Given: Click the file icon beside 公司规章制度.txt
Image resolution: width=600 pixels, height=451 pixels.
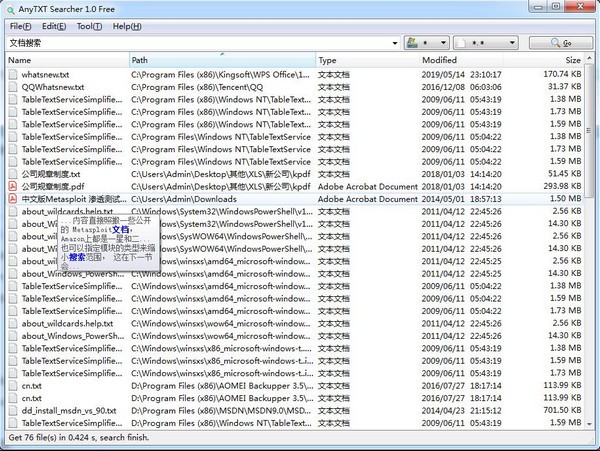Looking at the screenshot, I should (13, 174).
